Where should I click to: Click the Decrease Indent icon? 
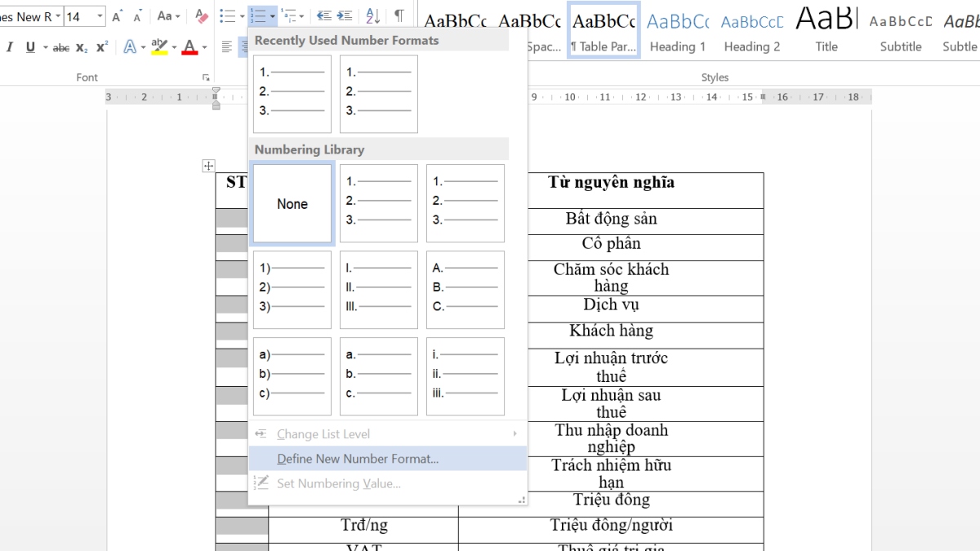tap(323, 15)
